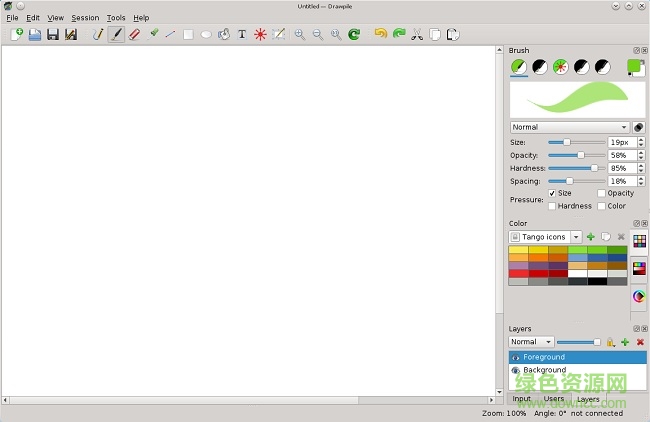Pick the Laser pointer tool
Viewport: 650px width, 422px height.
(260, 34)
